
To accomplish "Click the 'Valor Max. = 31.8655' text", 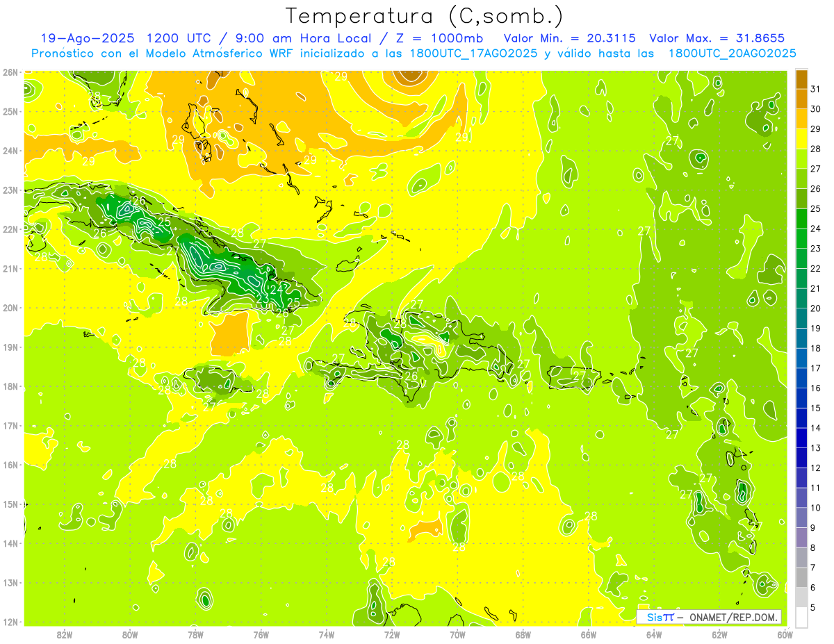I will tap(717, 38).
